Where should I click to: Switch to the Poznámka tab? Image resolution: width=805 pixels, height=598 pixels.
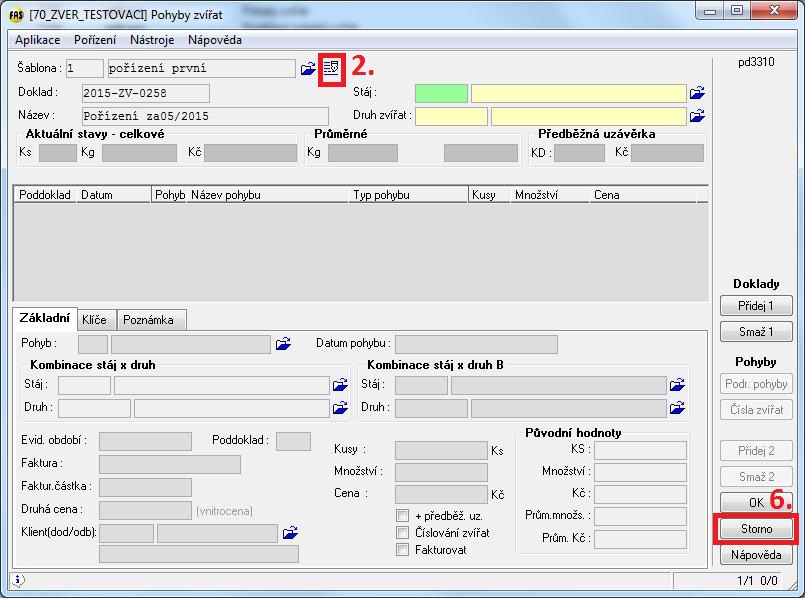pos(150,320)
